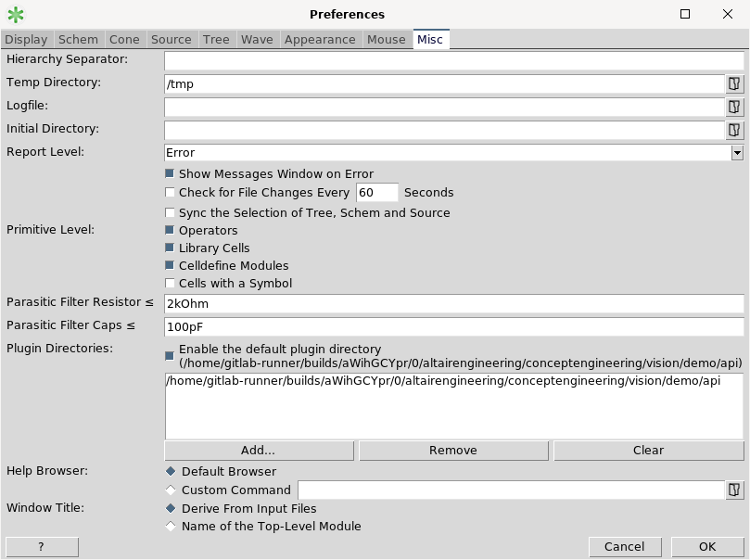
Task: Open the Source tab
Action: [x=172, y=39]
